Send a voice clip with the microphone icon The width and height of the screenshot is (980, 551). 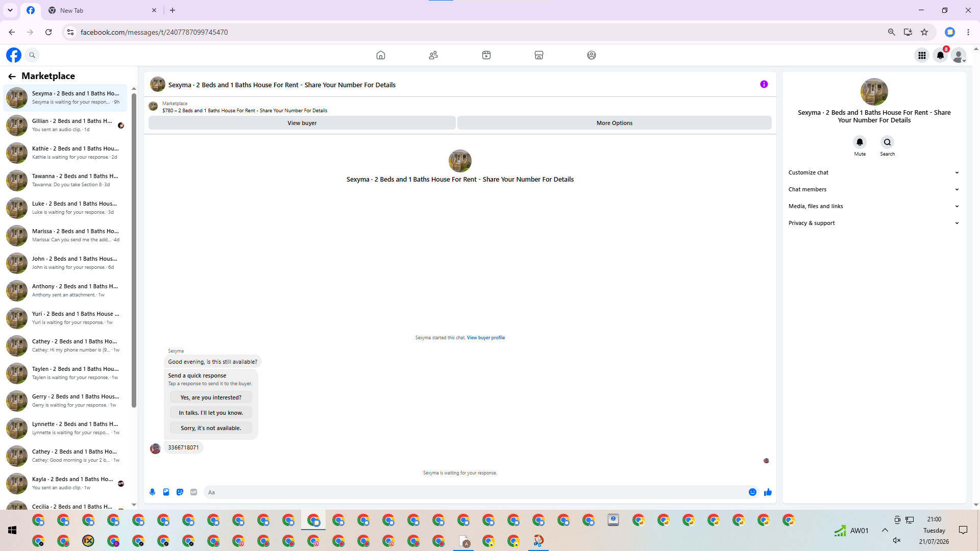point(152,492)
